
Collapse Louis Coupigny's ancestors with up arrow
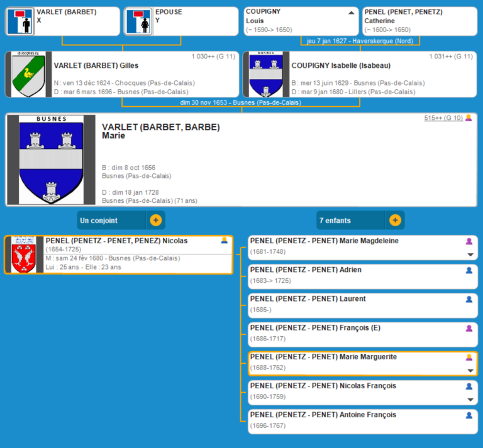pos(351,13)
